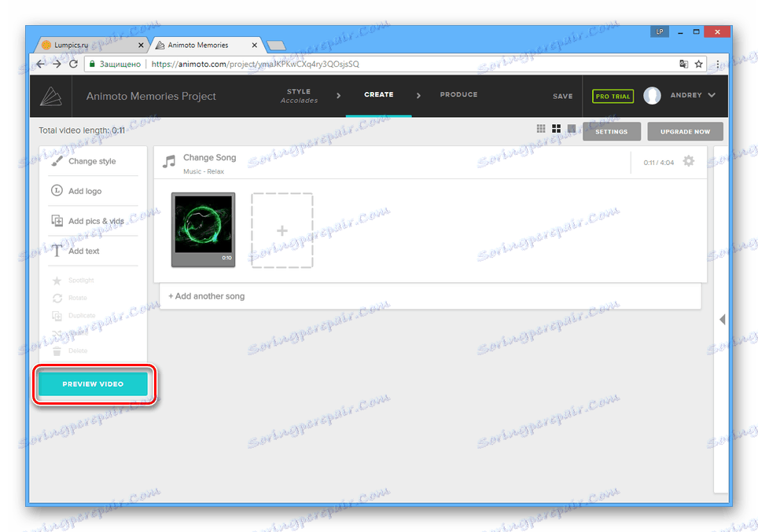Switch to the Animoto Memories tab

206,45
